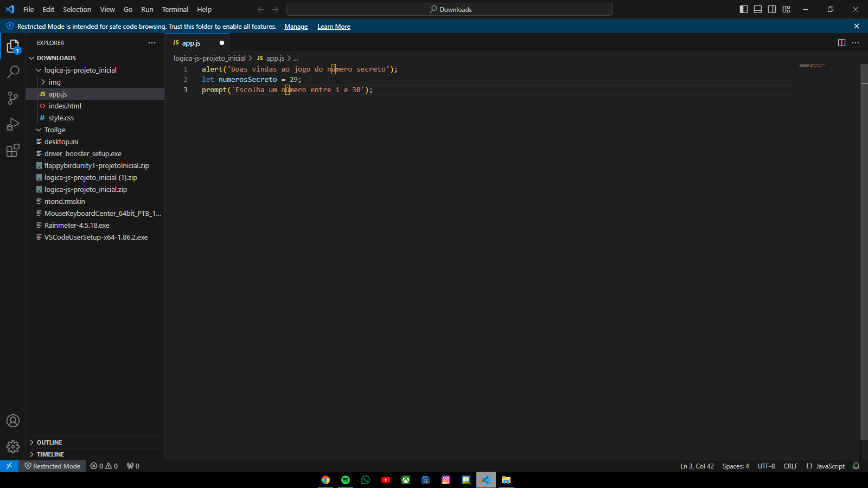Open index.html in the explorer
The width and height of the screenshot is (868, 488).
click(x=95, y=106)
